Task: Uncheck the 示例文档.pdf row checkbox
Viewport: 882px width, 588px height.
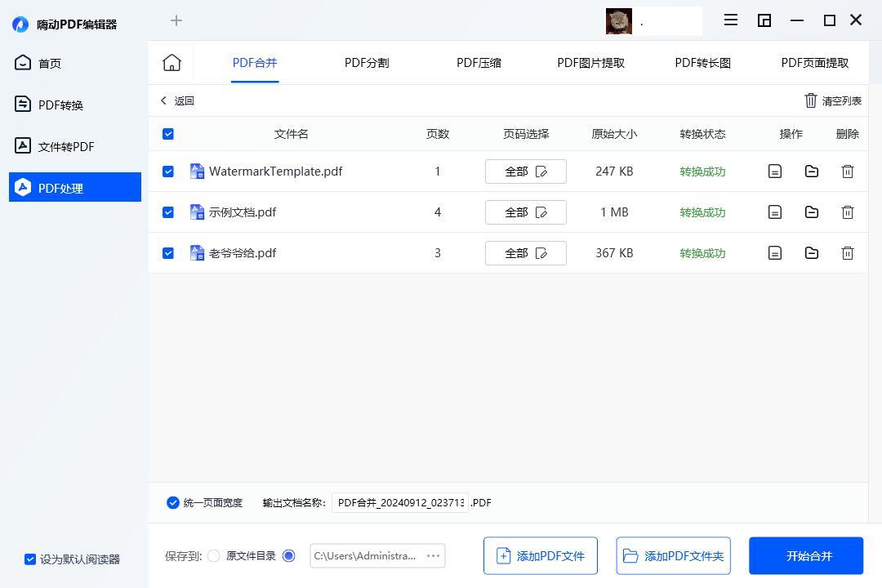Action: click(167, 212)
